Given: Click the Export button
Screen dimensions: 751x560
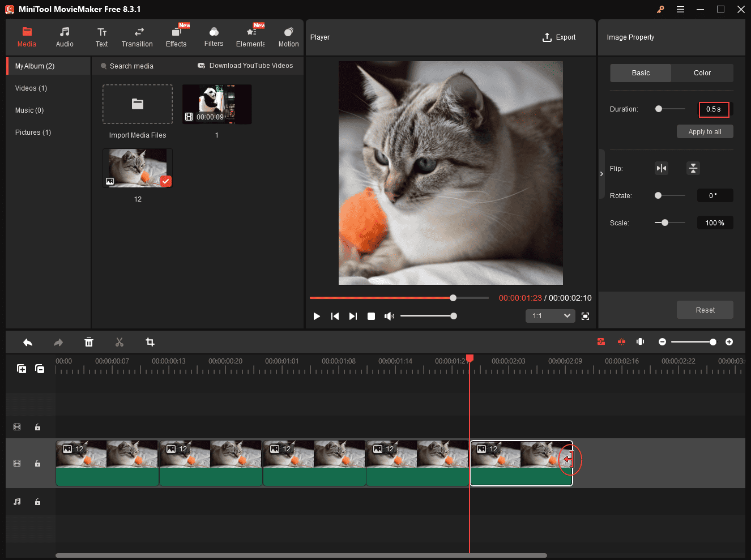Looking at the screenshot, I should 559,37.
